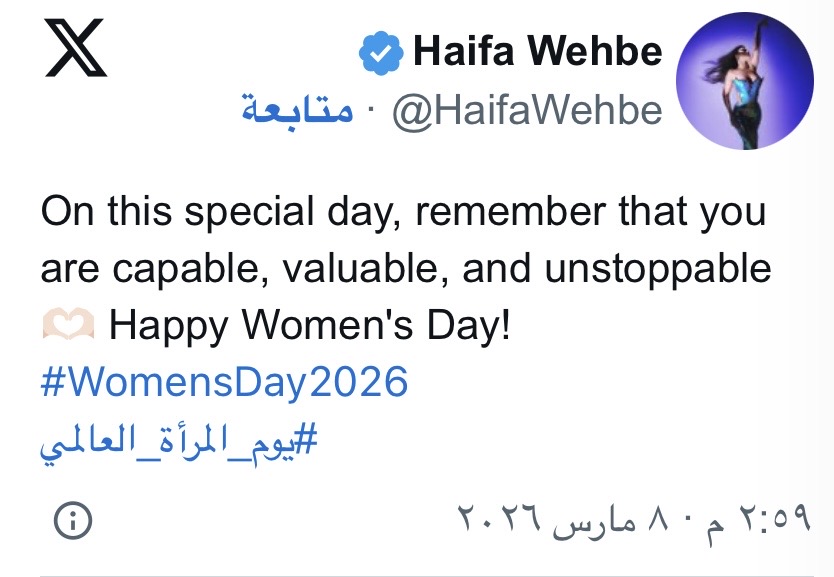
Task: Open the @HaifaWehbe handle link
Action: pyautogui.click(x=527, y=110)
